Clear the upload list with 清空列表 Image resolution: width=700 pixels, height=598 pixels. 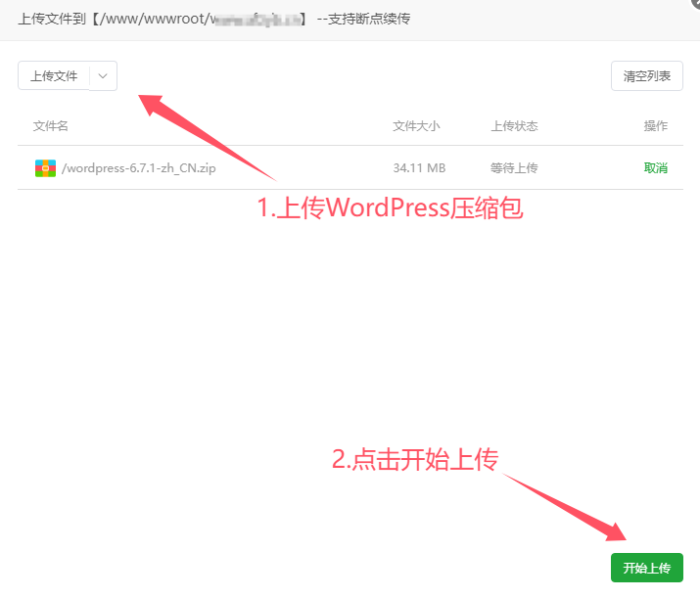point(646,76)
